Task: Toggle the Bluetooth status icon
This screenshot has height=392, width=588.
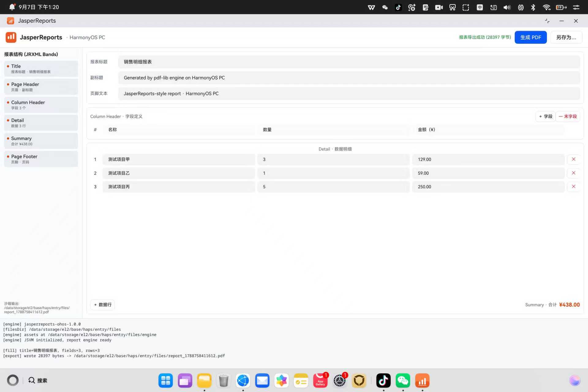Action: (x=533, y=7)
